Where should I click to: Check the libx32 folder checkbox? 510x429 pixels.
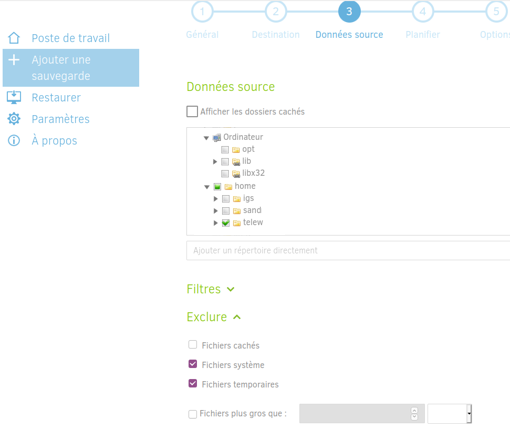pos(225,174)
